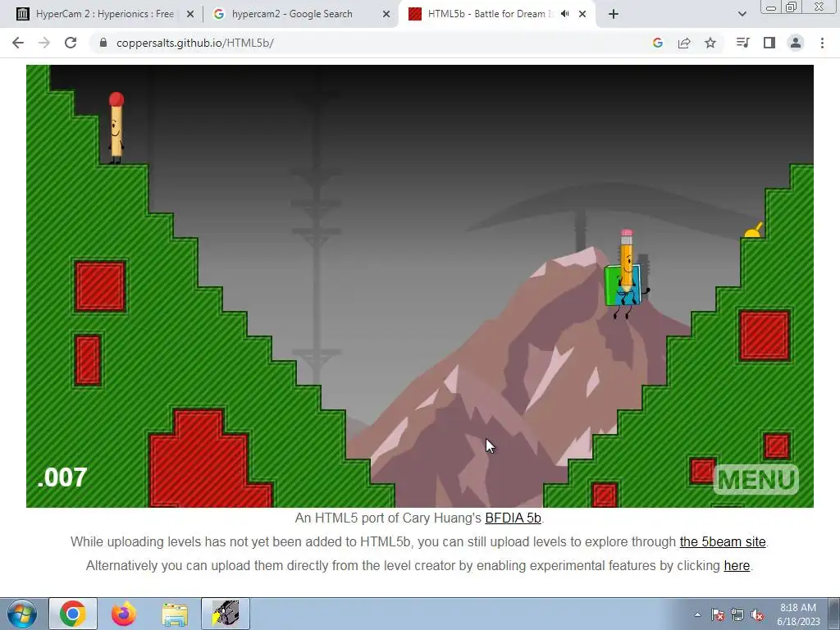Open Windows Explorer from taskbar
This screenshot has height=630, width=840.
[175, 614]
